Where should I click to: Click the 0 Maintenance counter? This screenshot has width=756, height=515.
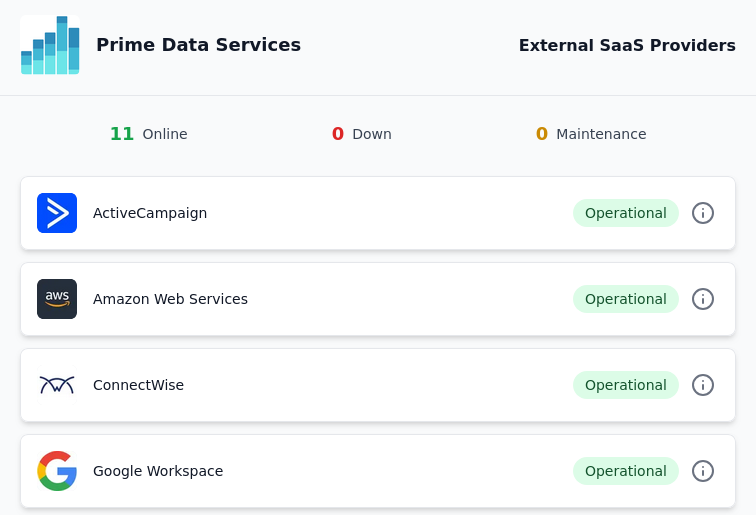pos(591,134)
